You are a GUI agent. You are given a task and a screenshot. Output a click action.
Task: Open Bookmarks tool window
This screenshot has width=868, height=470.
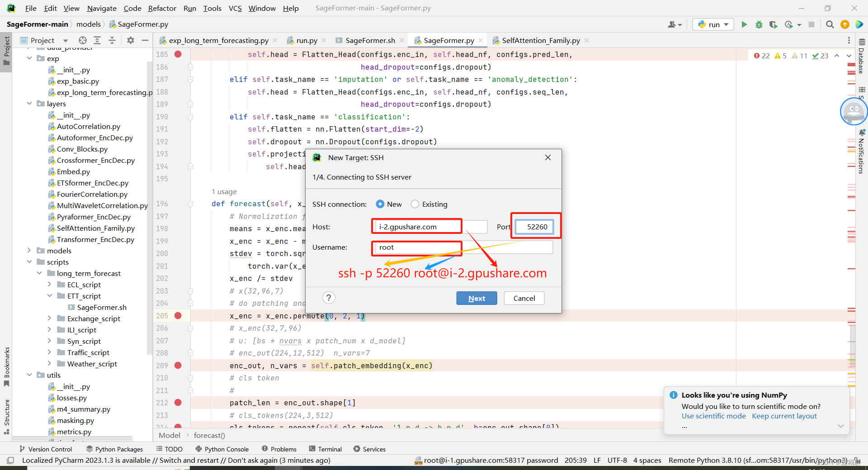(7, 366)
